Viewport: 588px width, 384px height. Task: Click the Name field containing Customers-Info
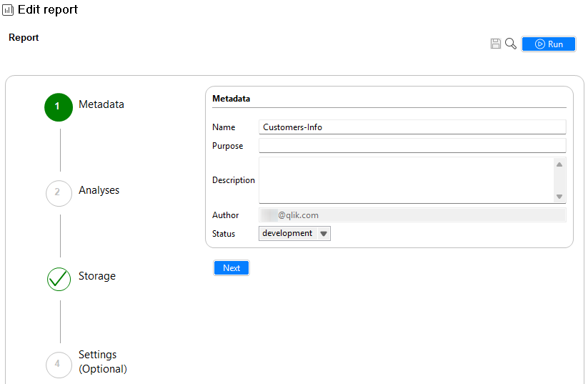[412, 127]
